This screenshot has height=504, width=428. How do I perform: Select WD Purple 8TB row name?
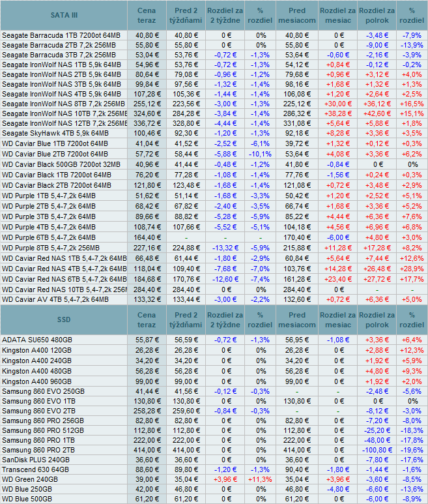point(51,248)
